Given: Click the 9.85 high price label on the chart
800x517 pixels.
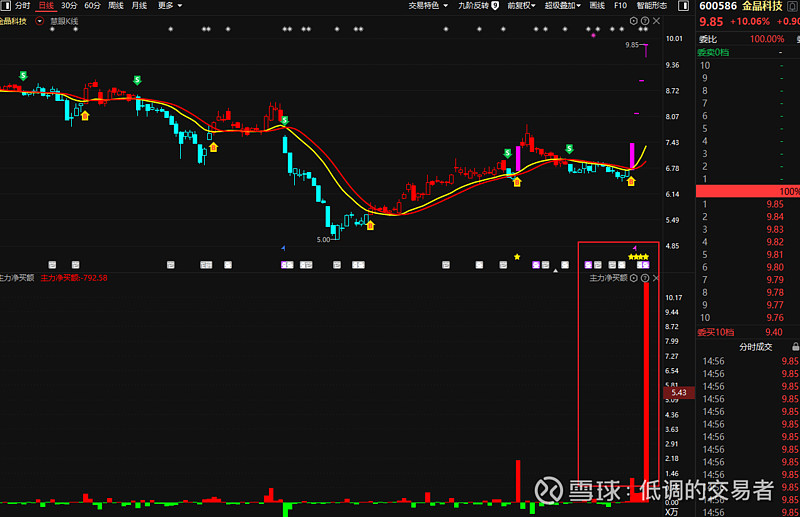Looking at the screenshot, I should [x=632, y=45].
